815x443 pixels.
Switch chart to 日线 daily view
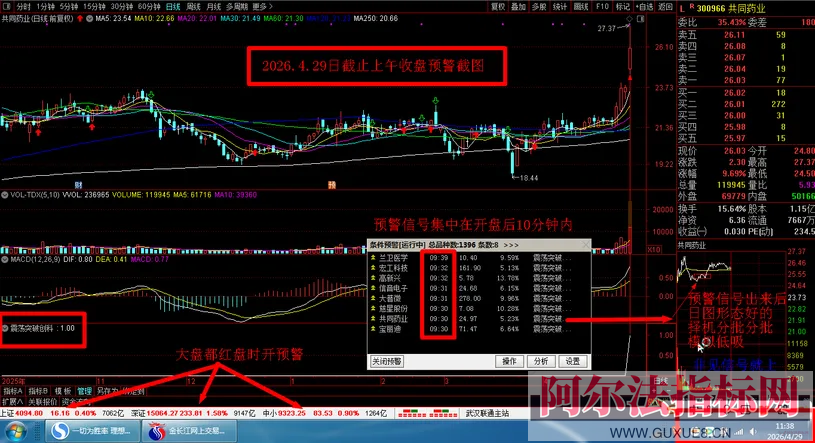coord(173,7)
